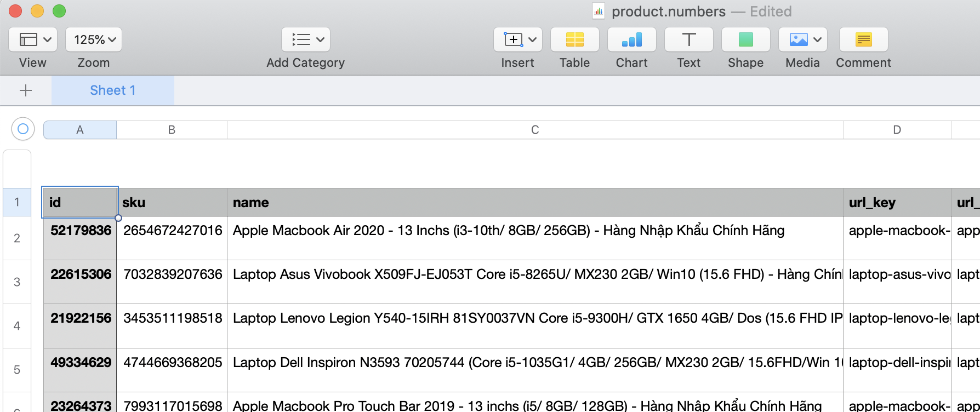Image resolution: width=980 pixels, height=412 pixels.
Task: Select url_key cell laptop-dell-inspi
Action: [897, 370]
